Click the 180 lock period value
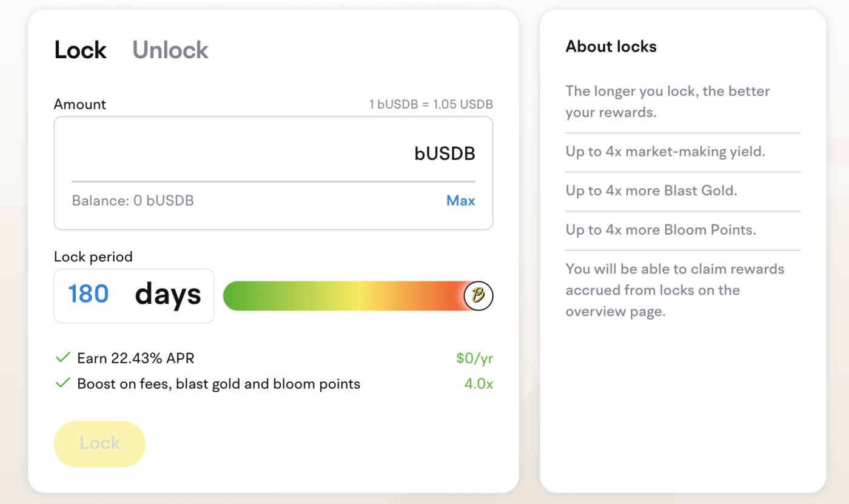The height and width of the screenshot is (504, 849). (89, 294)
